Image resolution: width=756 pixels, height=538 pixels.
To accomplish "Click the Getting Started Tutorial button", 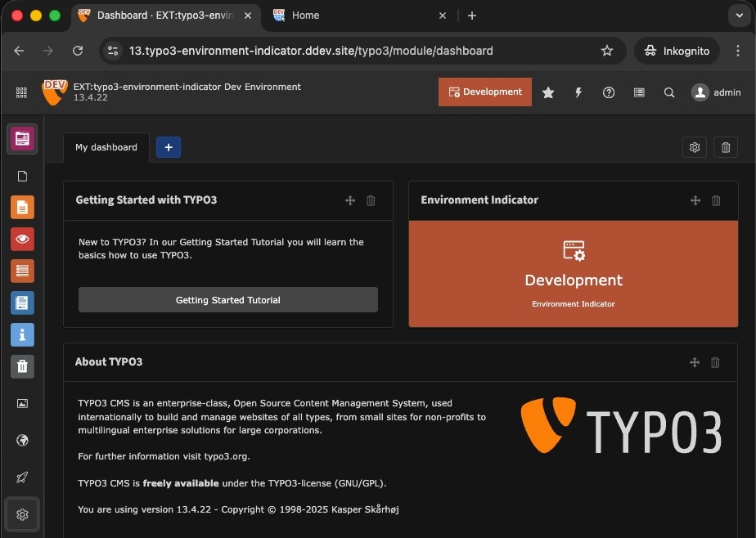I will (x=227, y=300).
